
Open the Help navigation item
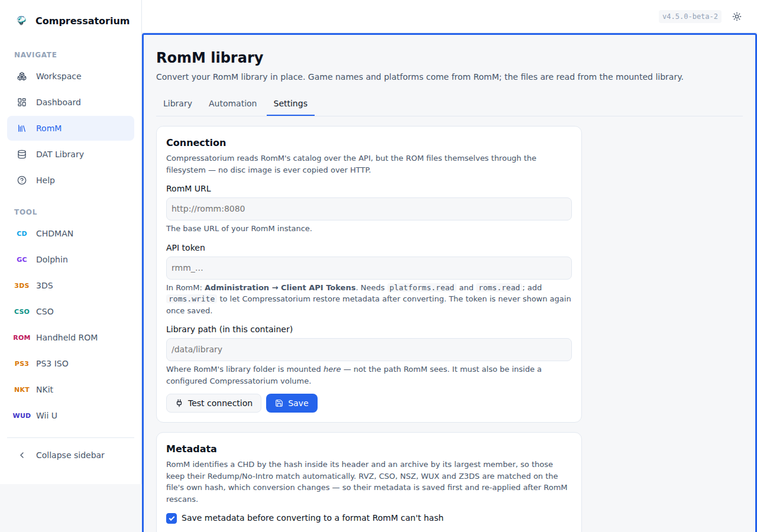(x=70, y=180)
